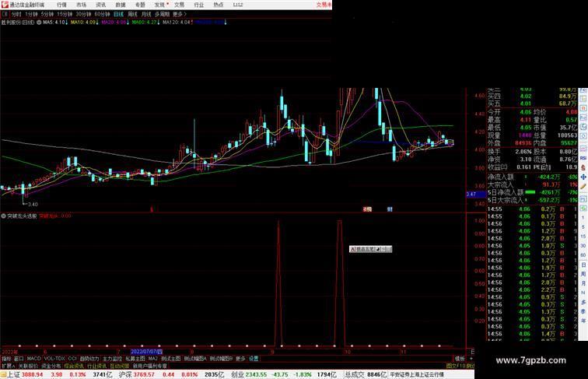The height and width of the screenshot is (379, 588).
Task: Click the 5日净流入额 green bar row
Action: pos(532,192)
